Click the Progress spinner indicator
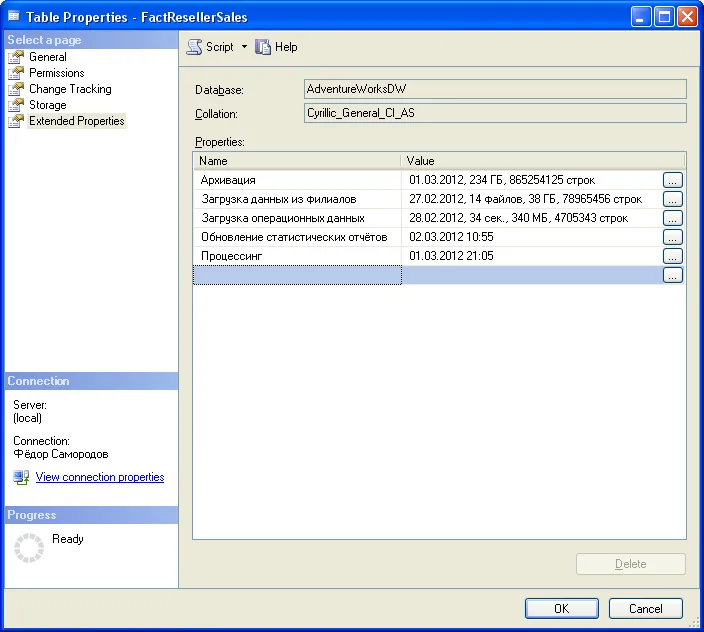The height and width of the screenshot is (632, 704). pos(29,548)
